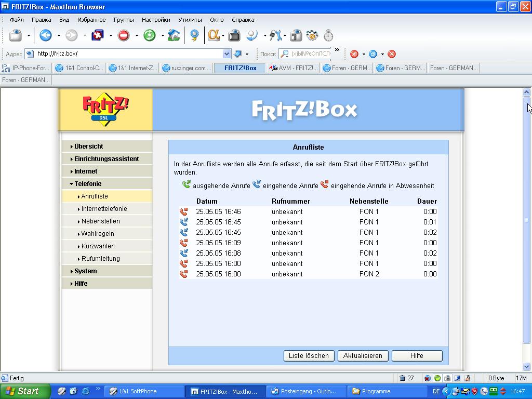Open the Wahlregeln sidebar link
Image resolution: width=532 pixels, height=399 pixels.
pyautogui.click(x=97, y=234)
